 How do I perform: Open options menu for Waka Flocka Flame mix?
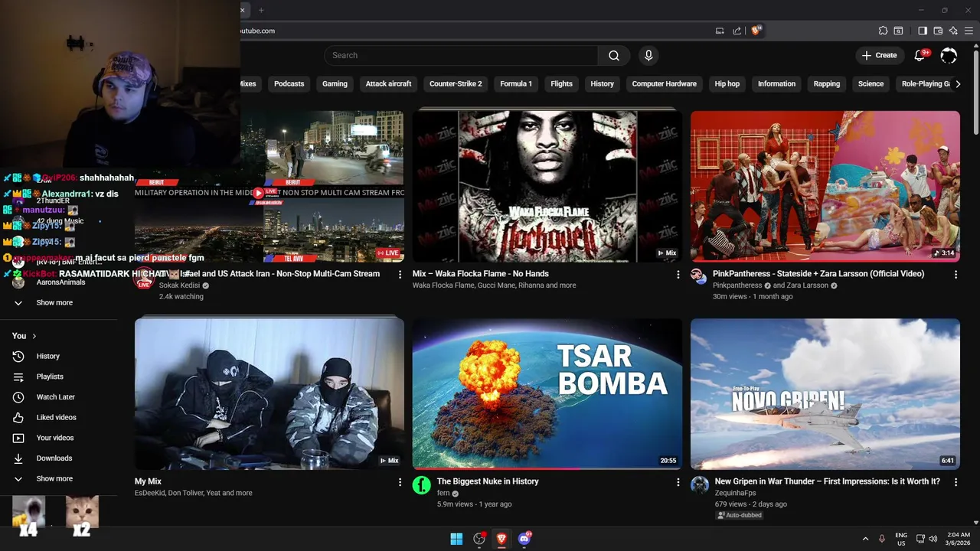(x=678, y=274)
